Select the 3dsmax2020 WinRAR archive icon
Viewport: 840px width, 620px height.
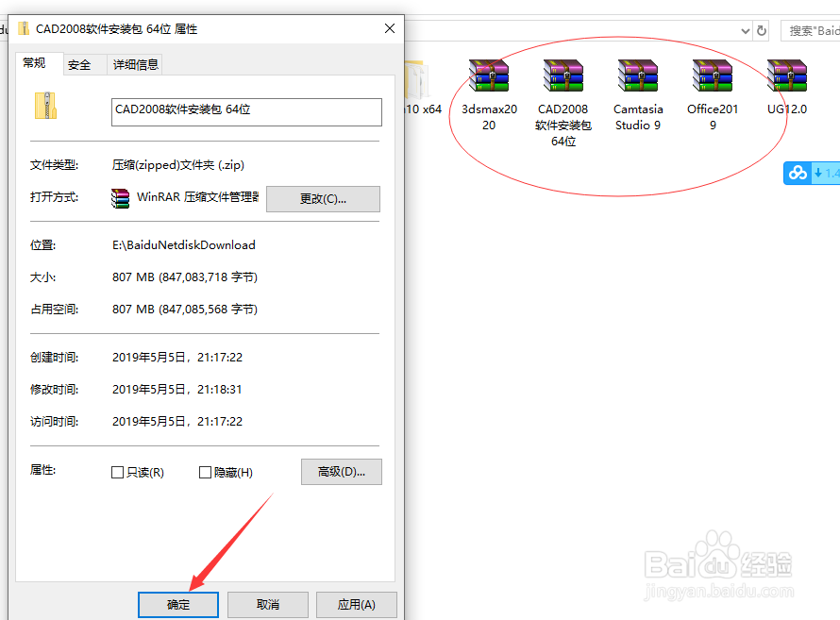coord(488,75)
